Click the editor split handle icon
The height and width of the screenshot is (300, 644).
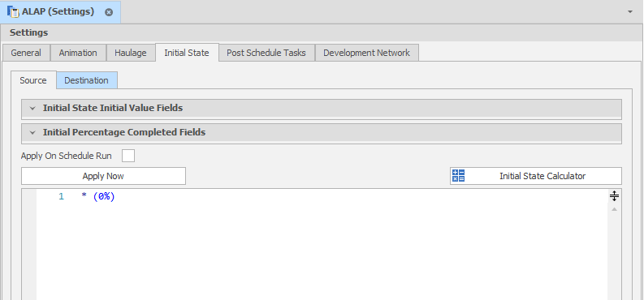click(614, 196)
